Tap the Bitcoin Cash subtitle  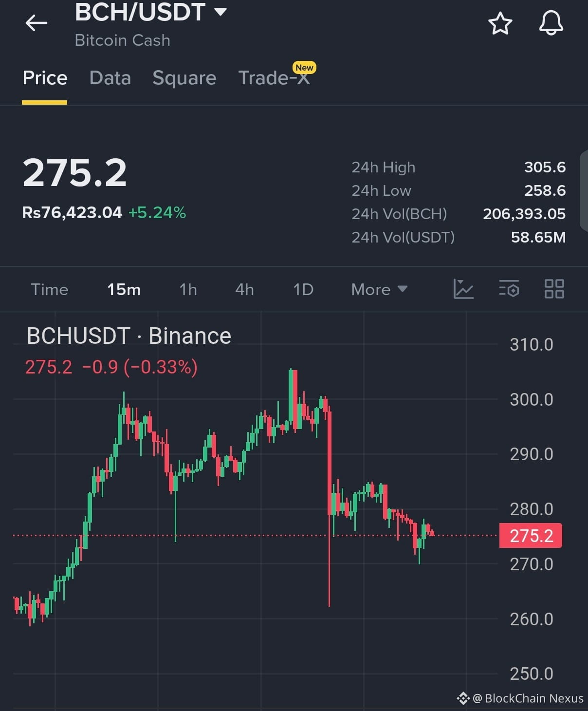tap(123, 40)
